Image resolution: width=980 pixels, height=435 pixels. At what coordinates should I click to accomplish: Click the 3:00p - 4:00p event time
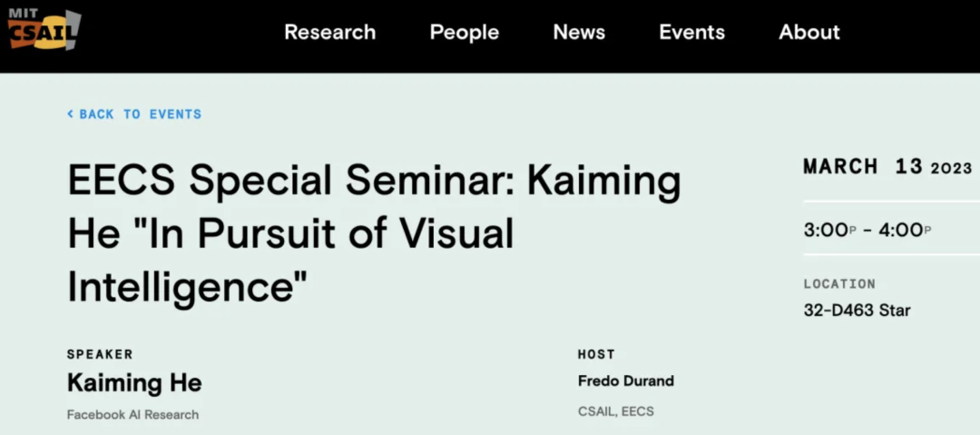click(867, 231)
